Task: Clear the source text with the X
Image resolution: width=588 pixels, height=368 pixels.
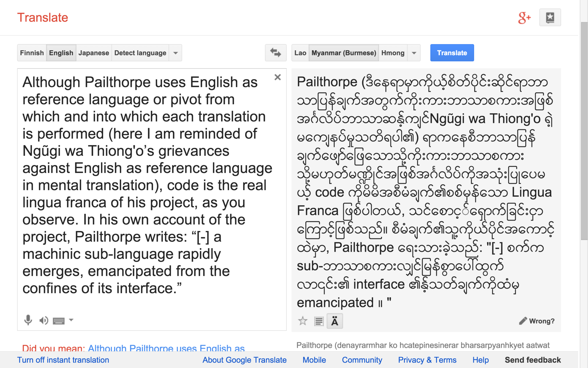Action: click(277, 77)
